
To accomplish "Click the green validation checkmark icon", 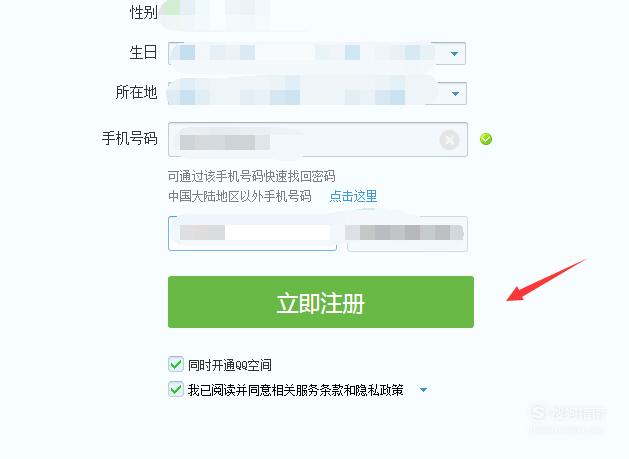I will 486,139.
